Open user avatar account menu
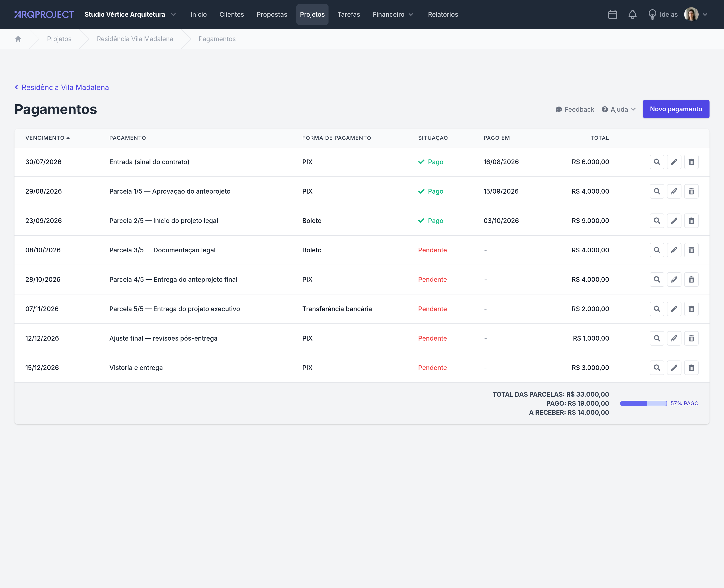The height and width of the screenshot is (588, 724). coord(695,14)
